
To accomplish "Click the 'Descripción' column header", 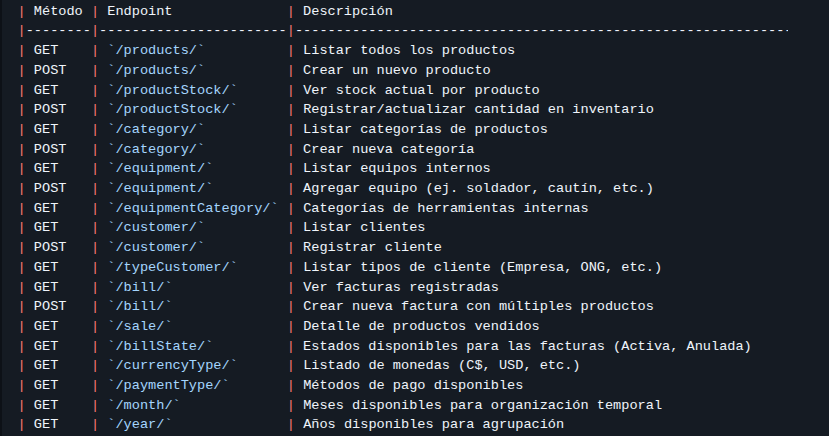I will click(348, 11).
